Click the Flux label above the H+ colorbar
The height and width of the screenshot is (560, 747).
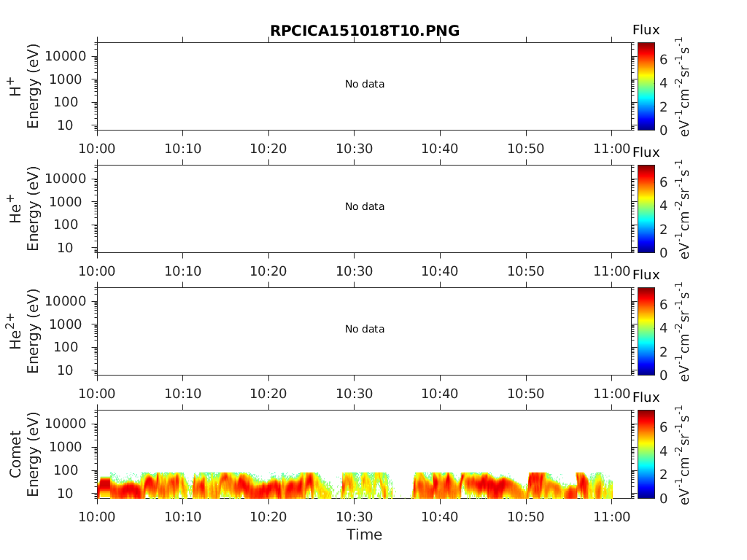coord(646,30)
